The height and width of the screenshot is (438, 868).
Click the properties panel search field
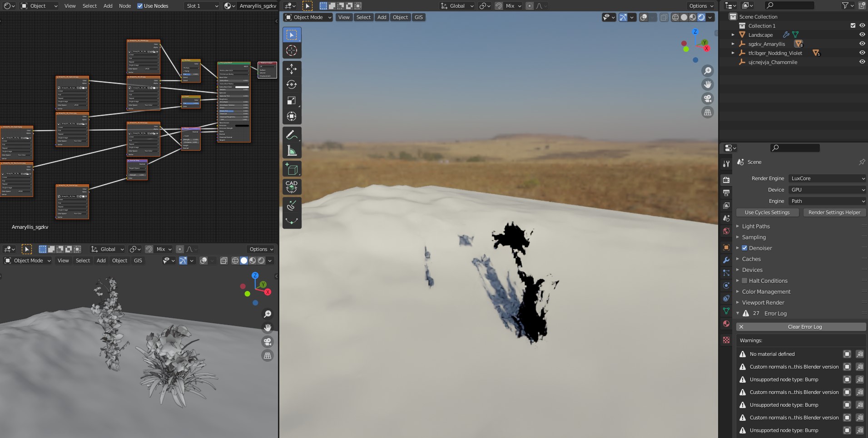click(x=795, y=148)
